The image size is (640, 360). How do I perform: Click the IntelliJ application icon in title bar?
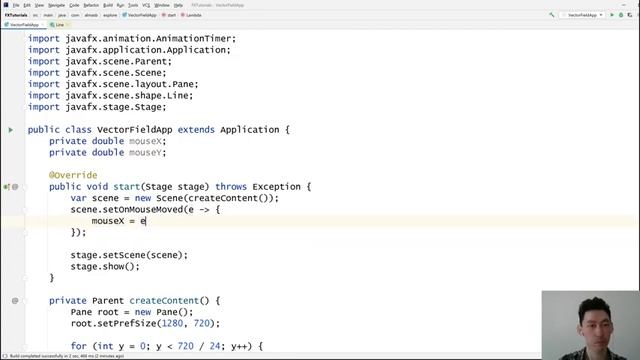(6, 5)
